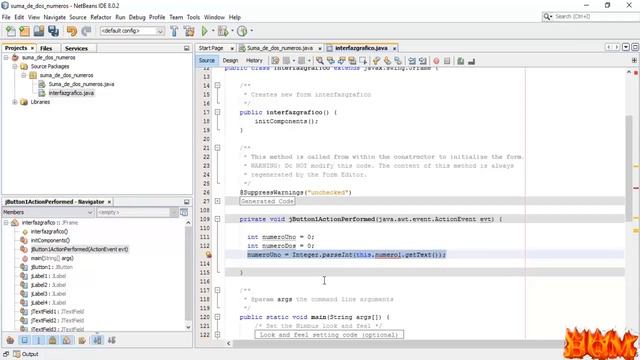The image size is (640, 360).
Task: Open the Profile Project dropdown arrow
Action: tap(251, 31)
